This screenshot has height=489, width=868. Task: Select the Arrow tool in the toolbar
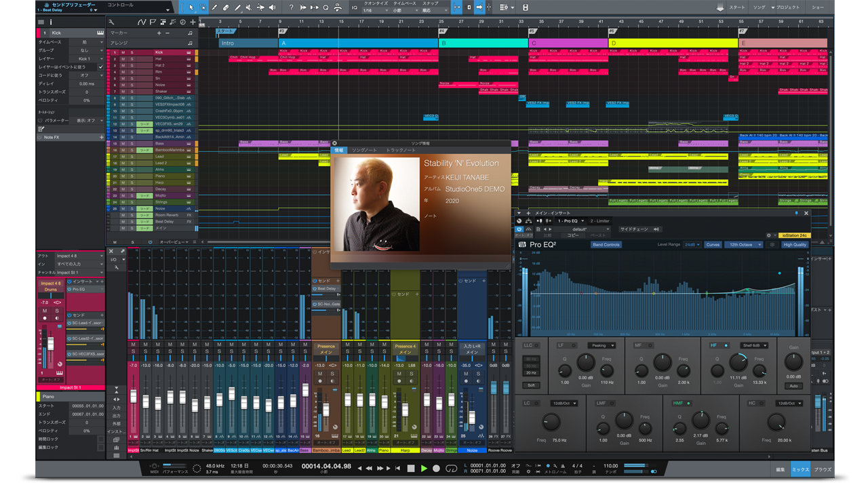191,7
